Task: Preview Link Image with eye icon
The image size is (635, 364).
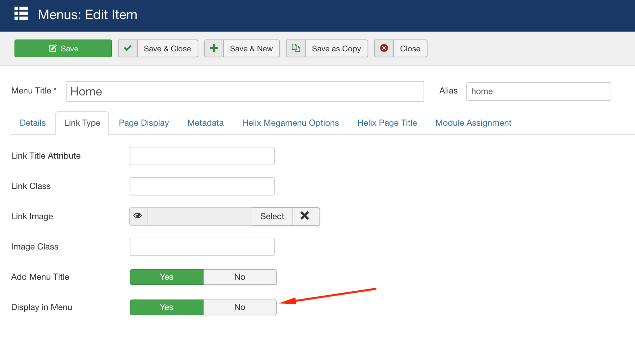Action: coord(138,216)
